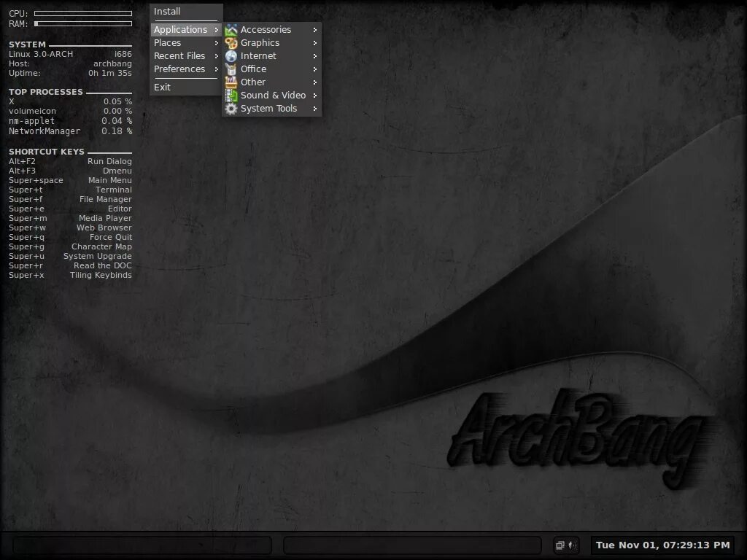Click the 'TOP PROCESSES' heading
Screen dimensions: 747x560
point(46,92)
